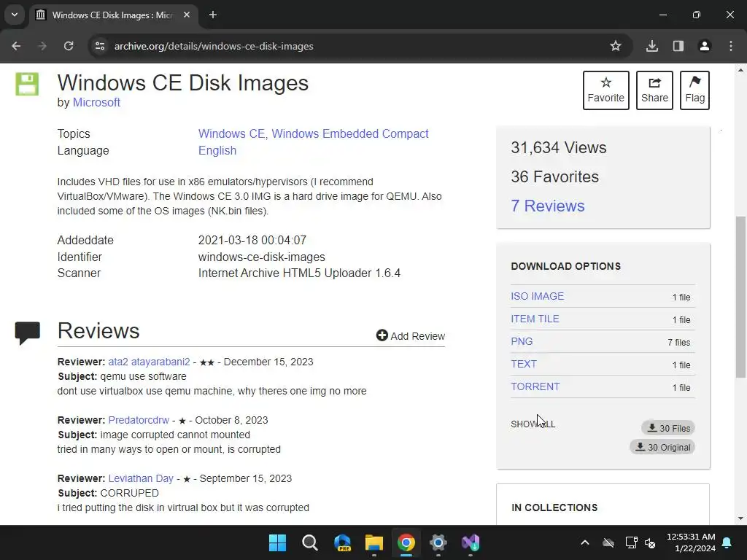Expand ISO IMAGE download option
The image size is (747, 560).
click(538, 296)
